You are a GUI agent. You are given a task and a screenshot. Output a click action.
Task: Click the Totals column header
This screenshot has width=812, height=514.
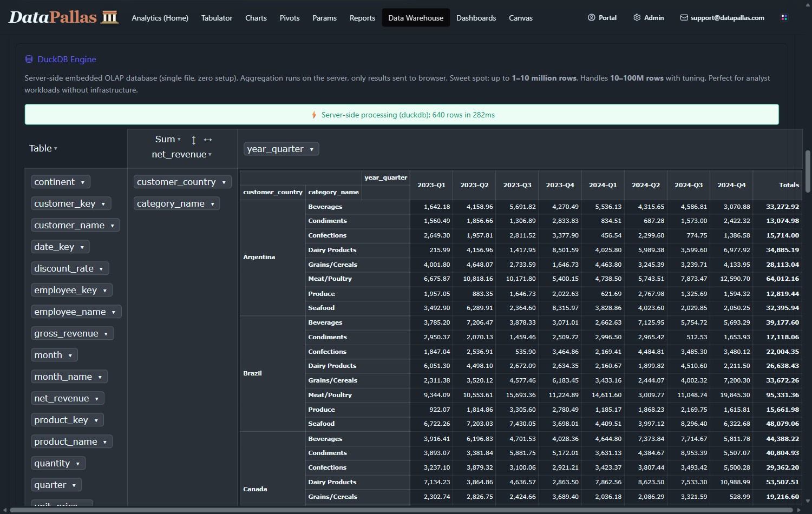coord(777,185)
